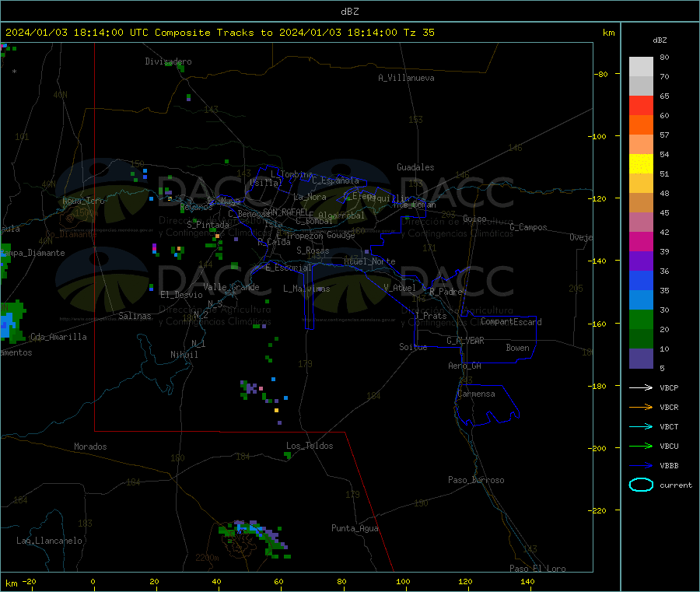Click the 'Soitue' place label
700x592 pixels.
[x=413, y=347]
